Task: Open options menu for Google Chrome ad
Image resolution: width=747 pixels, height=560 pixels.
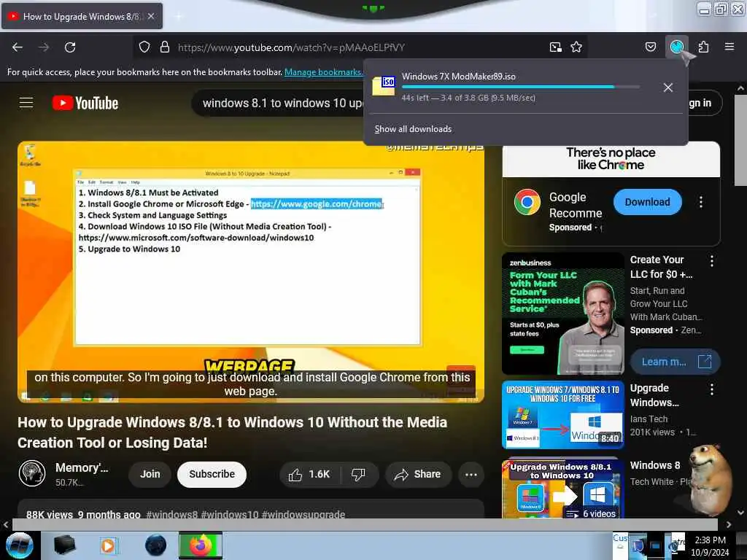Action: pos(701,202)
